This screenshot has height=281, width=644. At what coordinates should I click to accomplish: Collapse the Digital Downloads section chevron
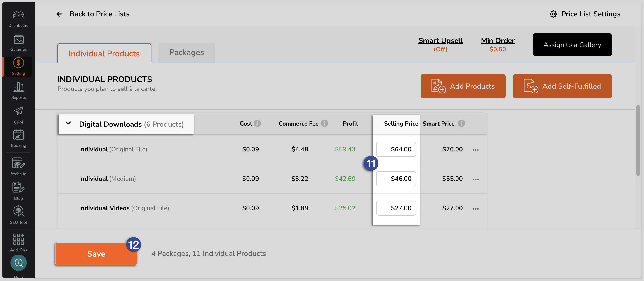(x=68, y=123)
